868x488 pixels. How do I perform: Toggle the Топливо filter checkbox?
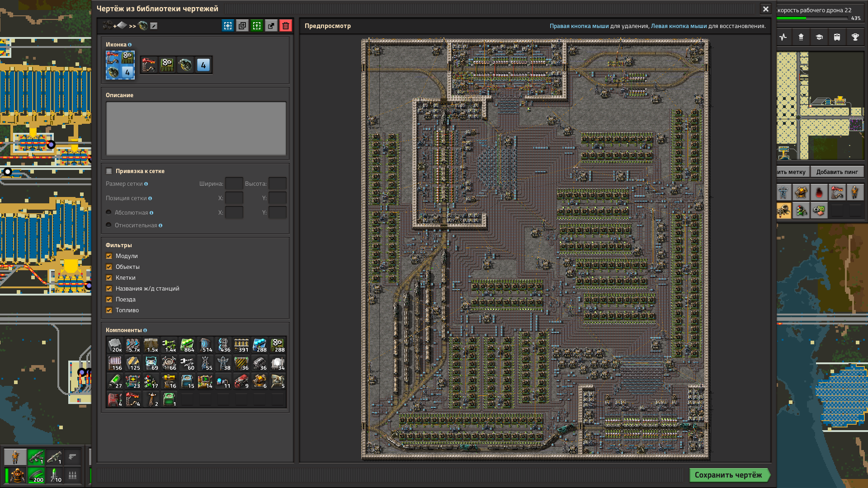(109, 310)
